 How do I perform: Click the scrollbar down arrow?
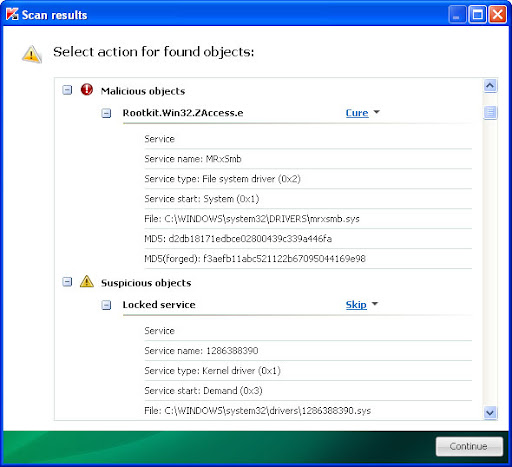tap(490, 412)
